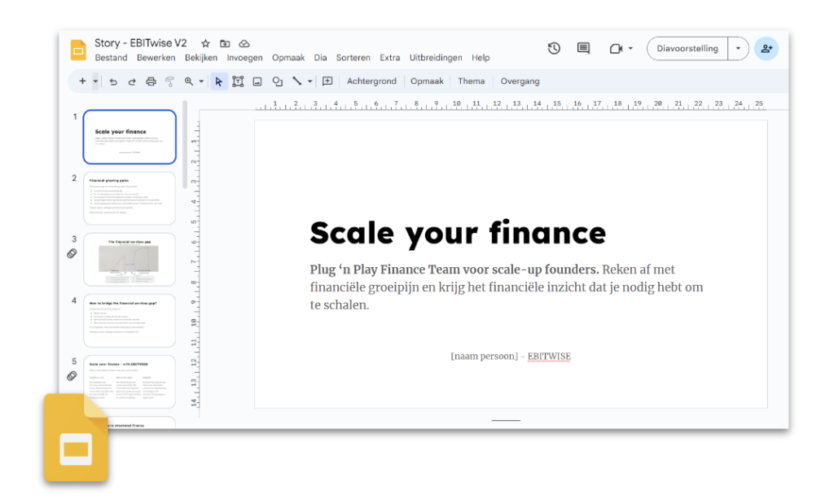This screenshot has width=834, height=504.
Task: Open the Sorteren menu
Action: pyautogui.click(x=353, y=58)
